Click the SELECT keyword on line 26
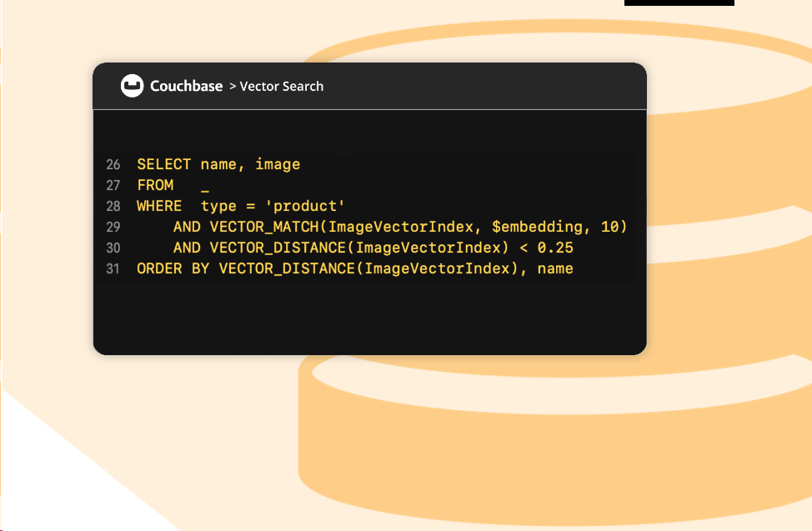The width and height of the screenshot is (812, 531). 164,164
